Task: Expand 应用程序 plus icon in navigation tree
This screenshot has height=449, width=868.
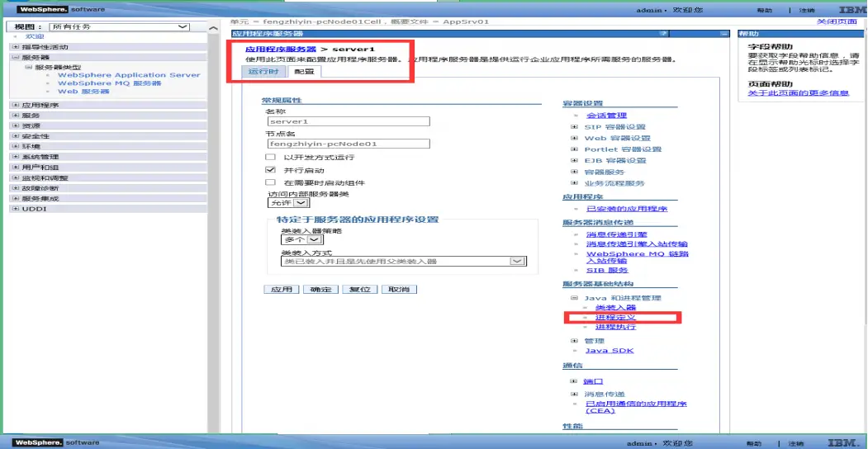Action: click(16, 106)
